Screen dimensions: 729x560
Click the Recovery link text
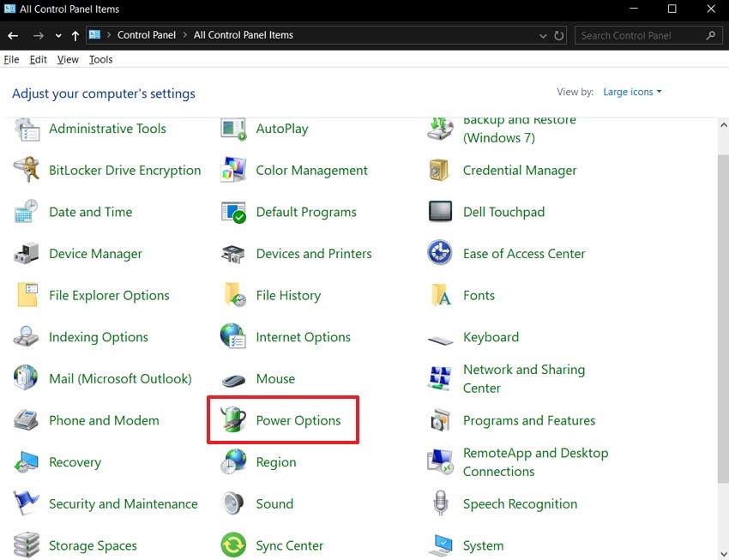pos(75,462)
